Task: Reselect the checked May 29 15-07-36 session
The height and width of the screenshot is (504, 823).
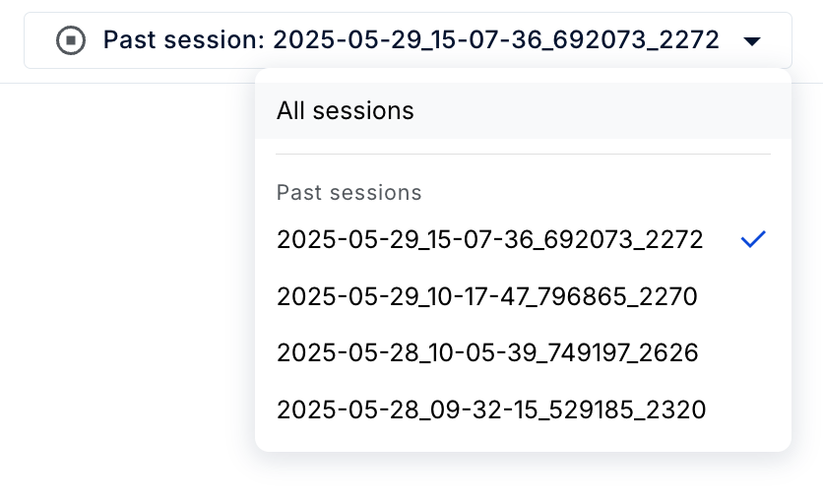Action: pos(523,239)
